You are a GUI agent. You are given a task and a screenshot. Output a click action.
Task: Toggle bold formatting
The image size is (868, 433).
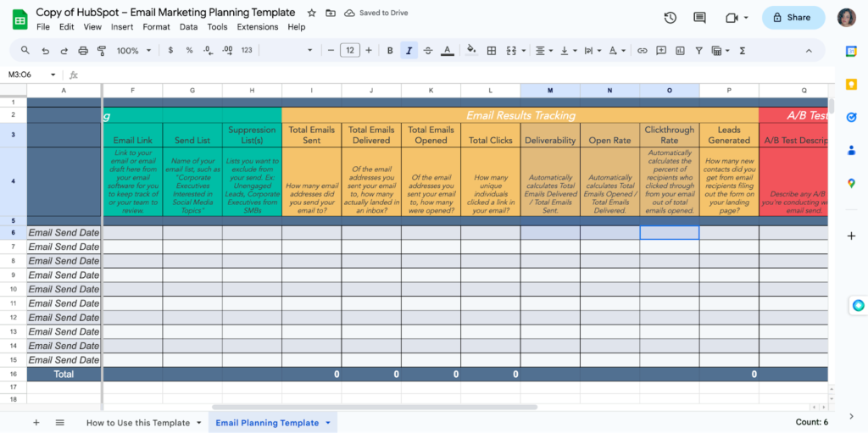coord(390,50)
